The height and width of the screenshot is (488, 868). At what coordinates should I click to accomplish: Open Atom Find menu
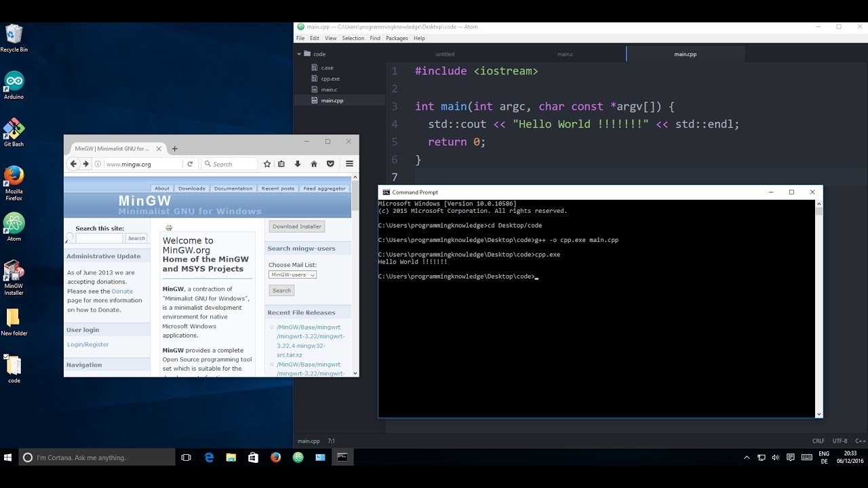pyautogui.click(x=375, y=38)
